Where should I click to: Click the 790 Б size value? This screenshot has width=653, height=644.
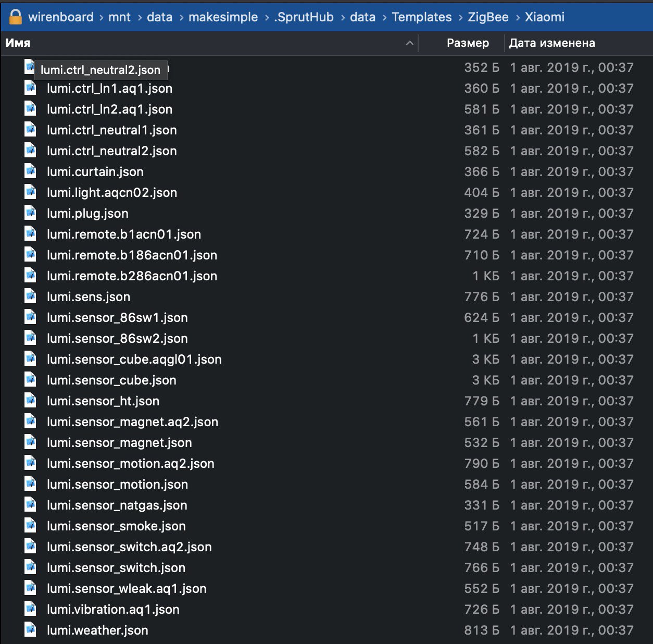tap(482, 464)
